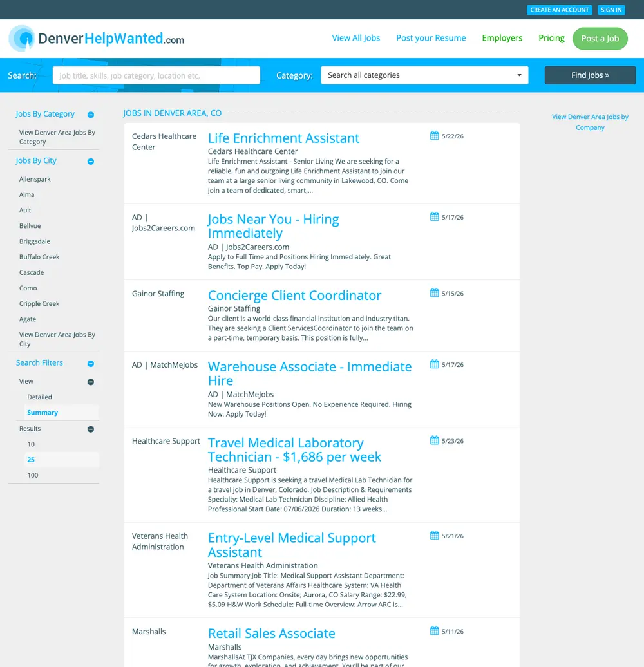Collapse the Jobs By City section
The image size is (644, 667).
91,162
